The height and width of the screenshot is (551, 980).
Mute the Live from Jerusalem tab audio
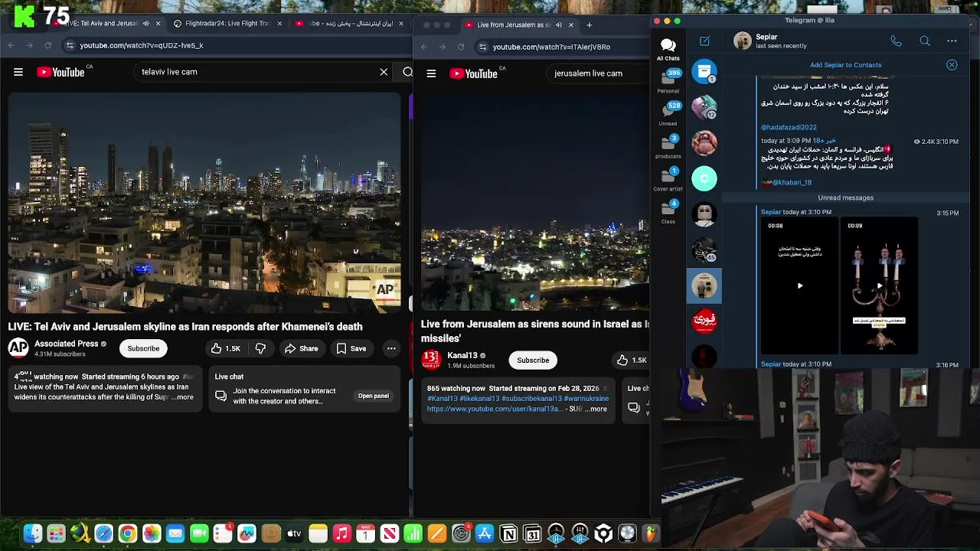[x=558, y=24]
